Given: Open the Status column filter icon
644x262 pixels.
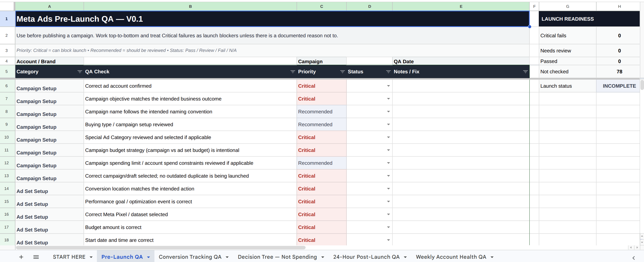Looking at the screenshot, I should tap(388, 72).
